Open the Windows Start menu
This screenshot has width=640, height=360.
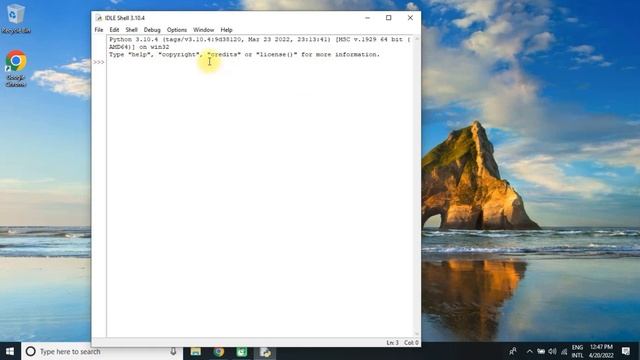[x=10, y=351]
